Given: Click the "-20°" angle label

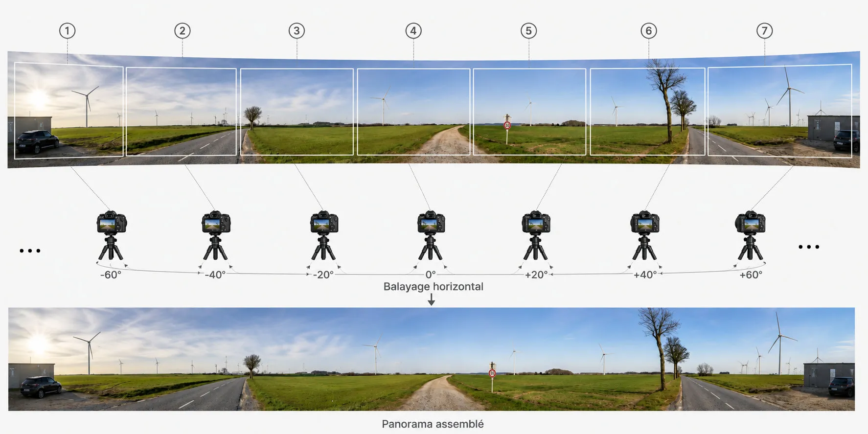Looking at the screenshot, I should tap(323, 275).
